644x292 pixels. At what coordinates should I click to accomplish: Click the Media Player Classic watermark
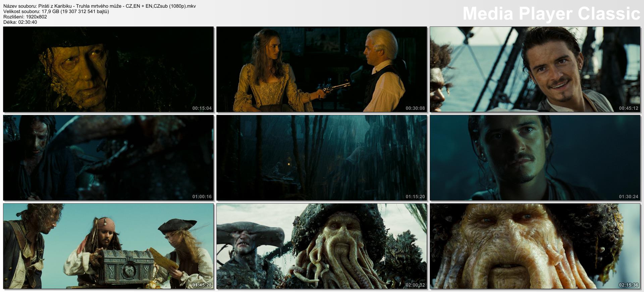pos(551,14)
